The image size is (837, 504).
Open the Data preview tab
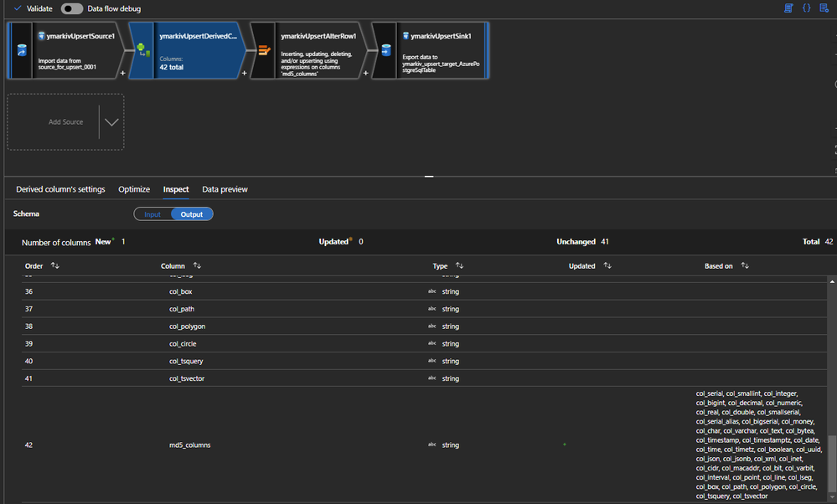pyautogui.click(x=225, y=189)
